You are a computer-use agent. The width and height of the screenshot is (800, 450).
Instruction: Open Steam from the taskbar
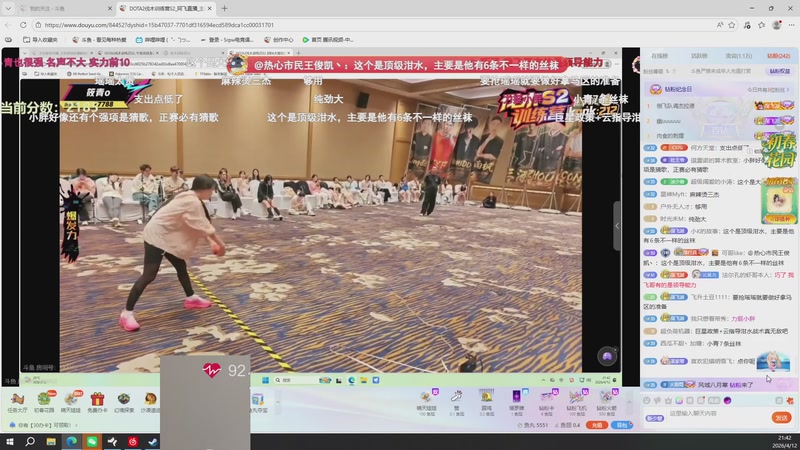coord(153,441)
